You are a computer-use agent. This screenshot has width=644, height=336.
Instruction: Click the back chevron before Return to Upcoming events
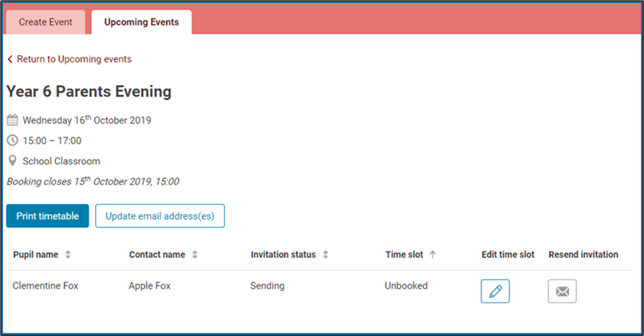point(10,59)
